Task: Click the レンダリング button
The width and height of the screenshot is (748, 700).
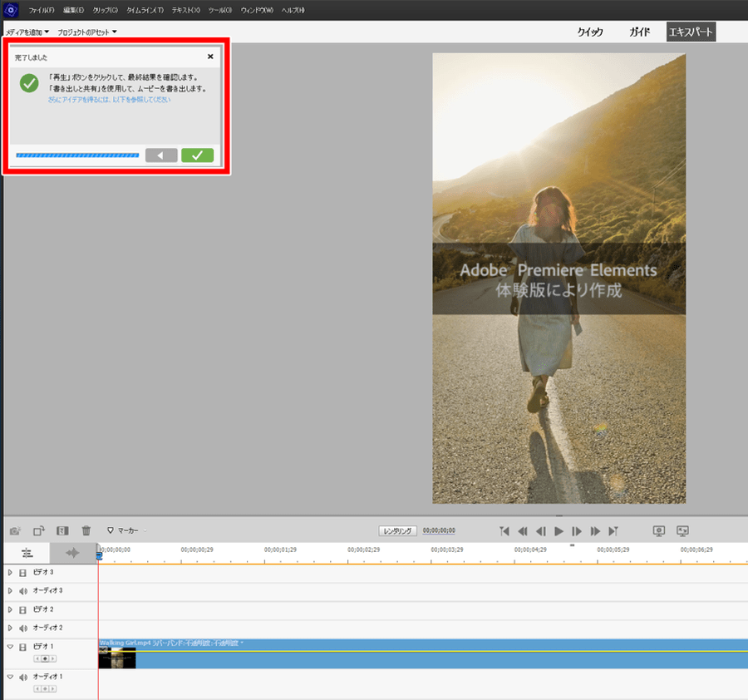Action: (x=397, y=530)
